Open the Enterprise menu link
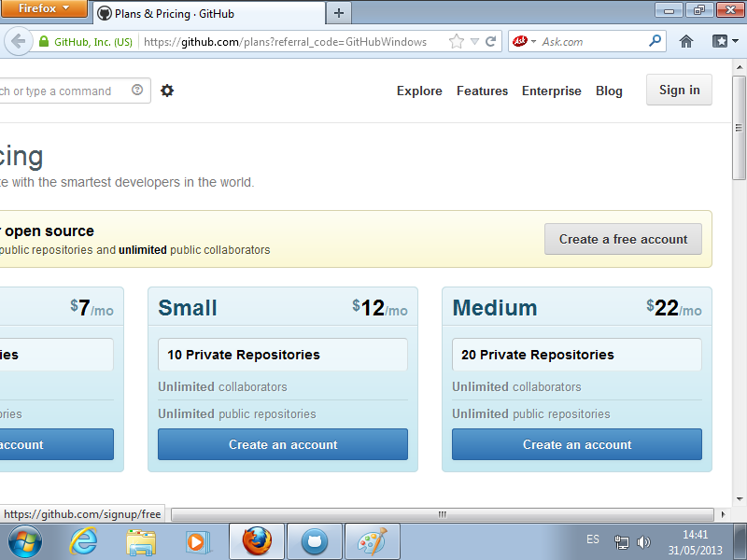This screenshot has width=747, height=560. [x=551, y=91]
